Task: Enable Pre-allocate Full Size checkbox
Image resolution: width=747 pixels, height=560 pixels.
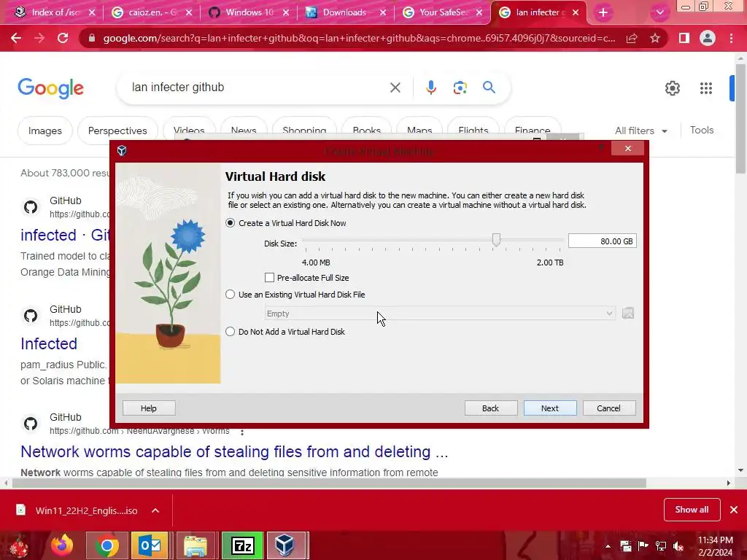Action: pyautogui.click(x=270, y=278)
